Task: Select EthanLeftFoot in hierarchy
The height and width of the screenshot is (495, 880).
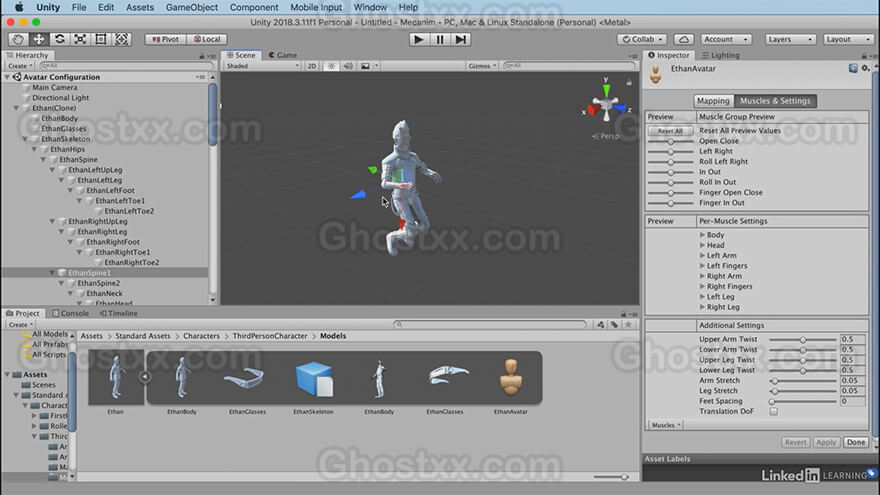Action: tap(110, 190)
